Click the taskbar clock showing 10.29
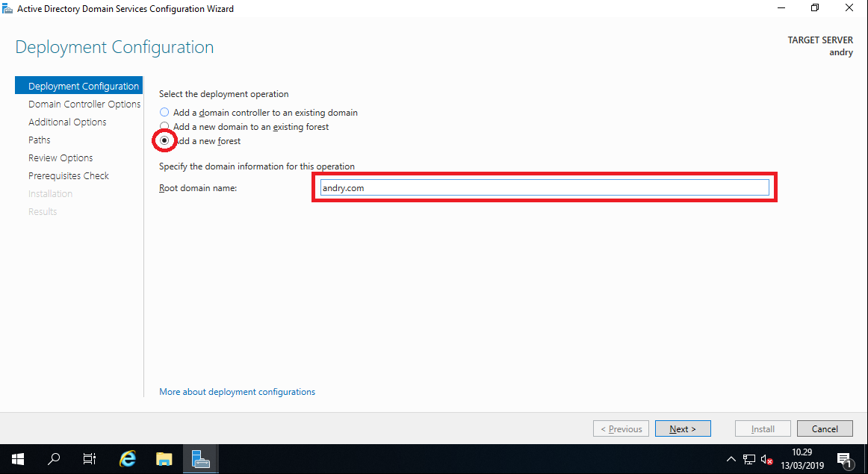This screenshot has height=474, width=868. pyautogui.click(x=802, y=459)
